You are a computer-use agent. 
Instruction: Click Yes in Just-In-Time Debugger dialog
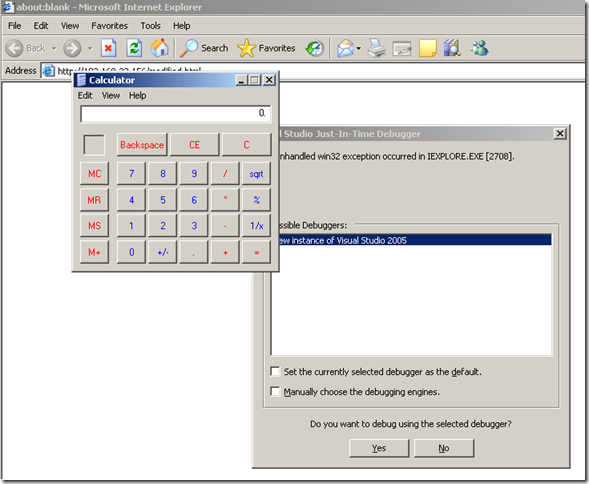tap(379, 448)
